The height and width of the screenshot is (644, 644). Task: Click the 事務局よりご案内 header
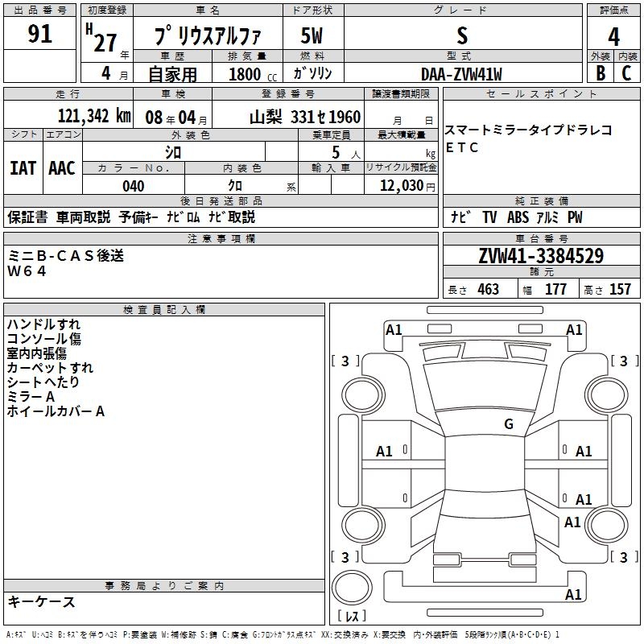coord(164,586)
